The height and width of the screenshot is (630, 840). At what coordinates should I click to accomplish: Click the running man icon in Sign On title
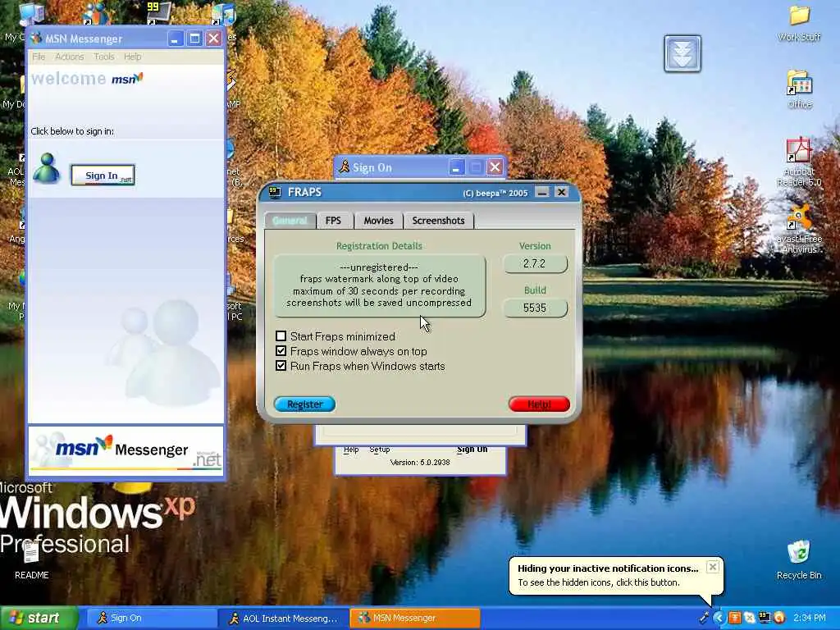pyautogui.click(x=345, y=167)
